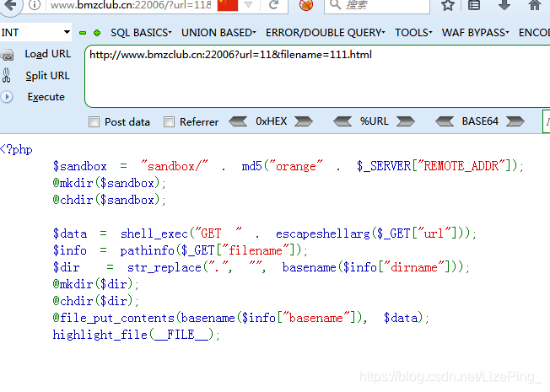Click the "@mkdir($dir);" code line
The height and width of the screenshot is (392, 550).
[x=96, y=284]
